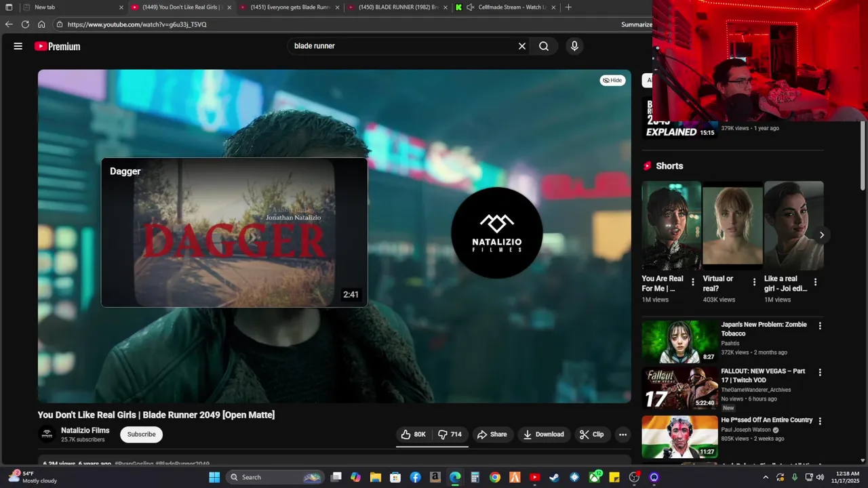Clear the 'blade runner' search text
The height and width of the screenshot is (488, 868).
pos(522,46)
